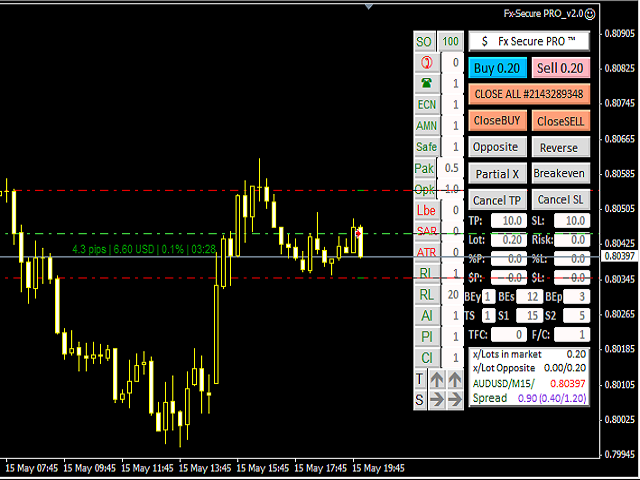Click the current price tag 0.80397 on axis
Viewport: 640px width, 480px height.
[x=619, y=256]
